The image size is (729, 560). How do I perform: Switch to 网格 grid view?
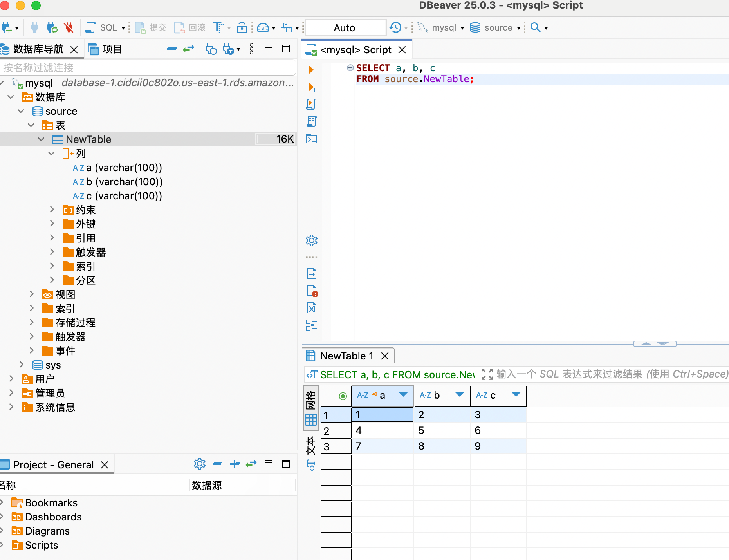(311, 408)
